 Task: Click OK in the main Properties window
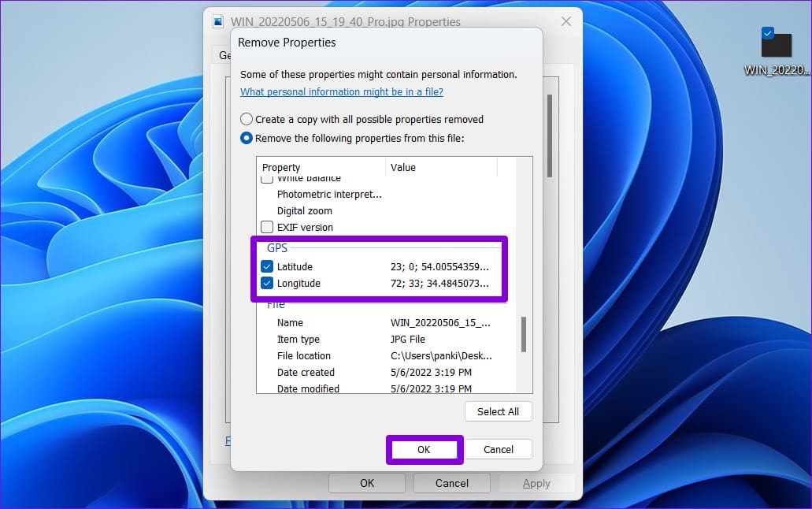(367, 483)
